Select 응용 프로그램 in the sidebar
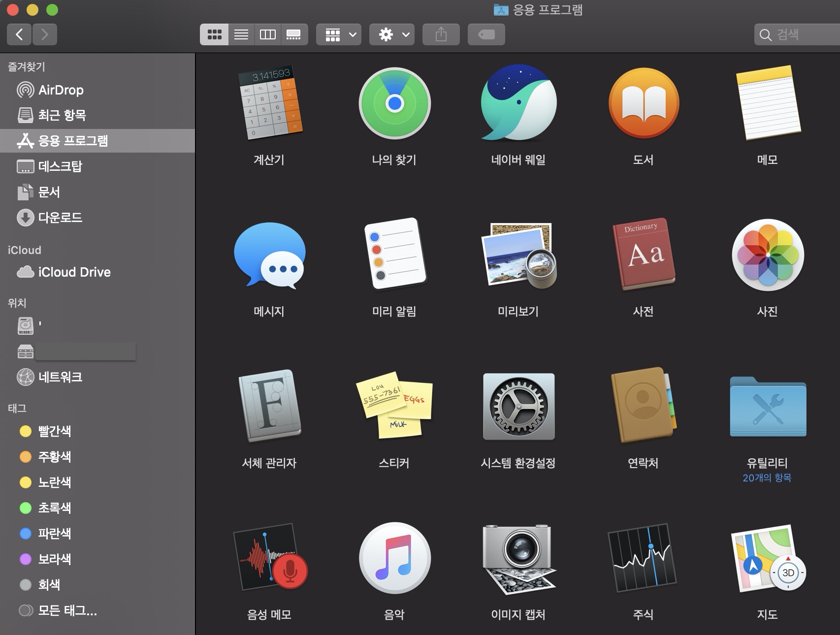This screenshot has width=840, height=635. tap(97, 141)
